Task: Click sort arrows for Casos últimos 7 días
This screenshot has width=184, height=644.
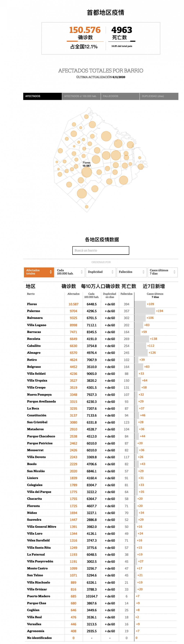Action: point(174,272)
